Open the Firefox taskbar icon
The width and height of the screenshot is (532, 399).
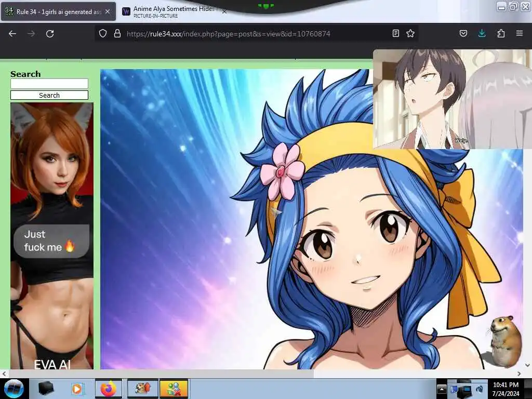pos(108,389)
